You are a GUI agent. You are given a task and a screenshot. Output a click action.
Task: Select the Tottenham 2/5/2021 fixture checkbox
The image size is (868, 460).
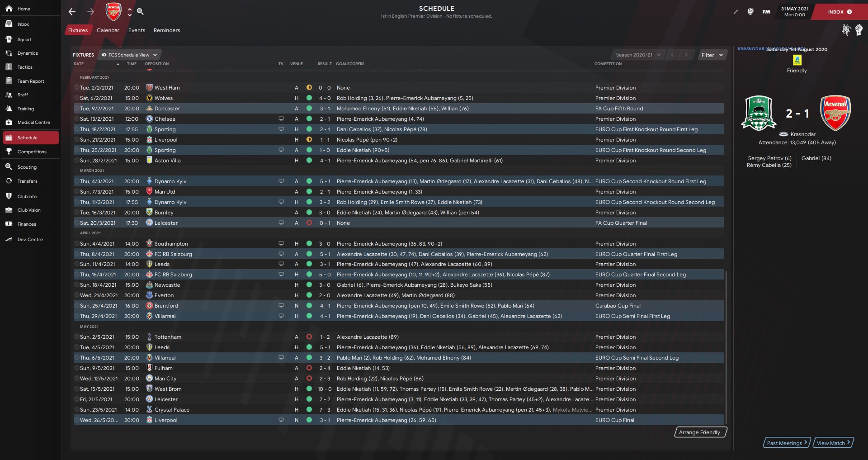[76, 337]
